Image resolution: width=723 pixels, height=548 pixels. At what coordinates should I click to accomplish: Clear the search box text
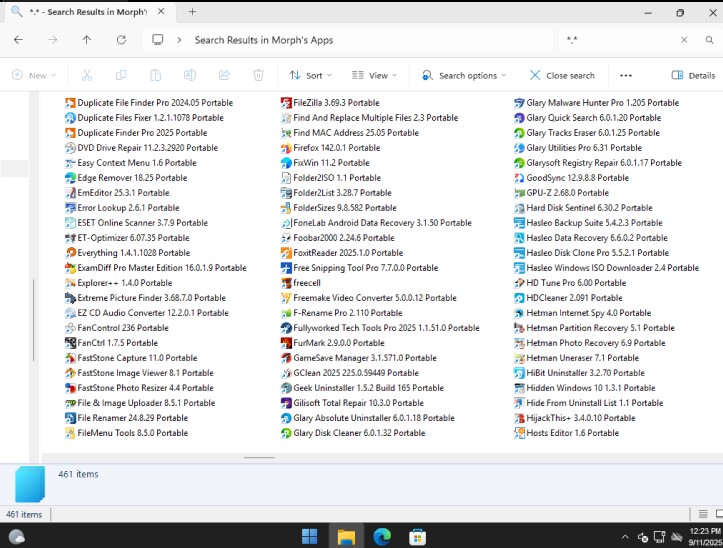click(x=684, y=40)
